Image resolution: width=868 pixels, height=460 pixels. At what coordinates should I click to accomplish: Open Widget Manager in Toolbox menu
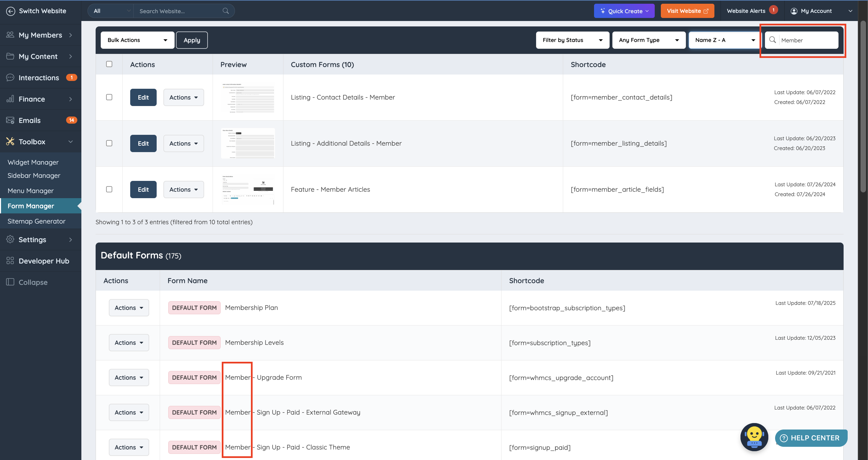click(x=33, y=162)
